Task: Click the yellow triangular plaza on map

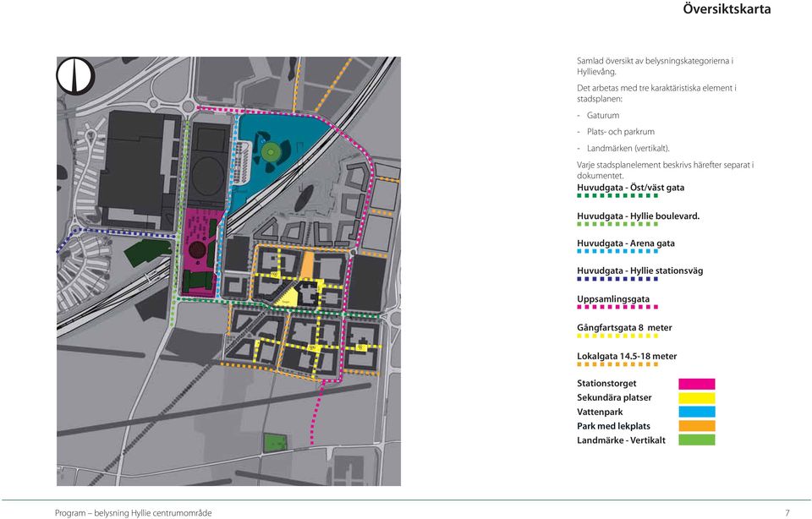Action: tap(289, 298)
